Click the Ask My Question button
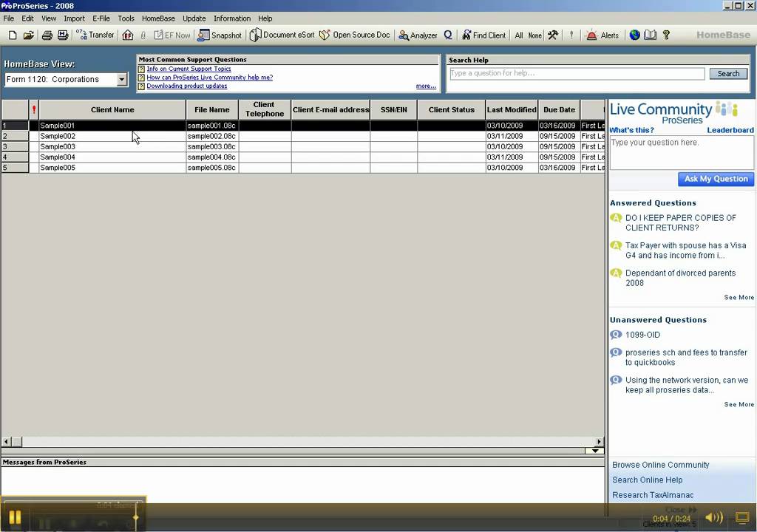Viewport: 757px width, 532px height. tap(716, 179)
